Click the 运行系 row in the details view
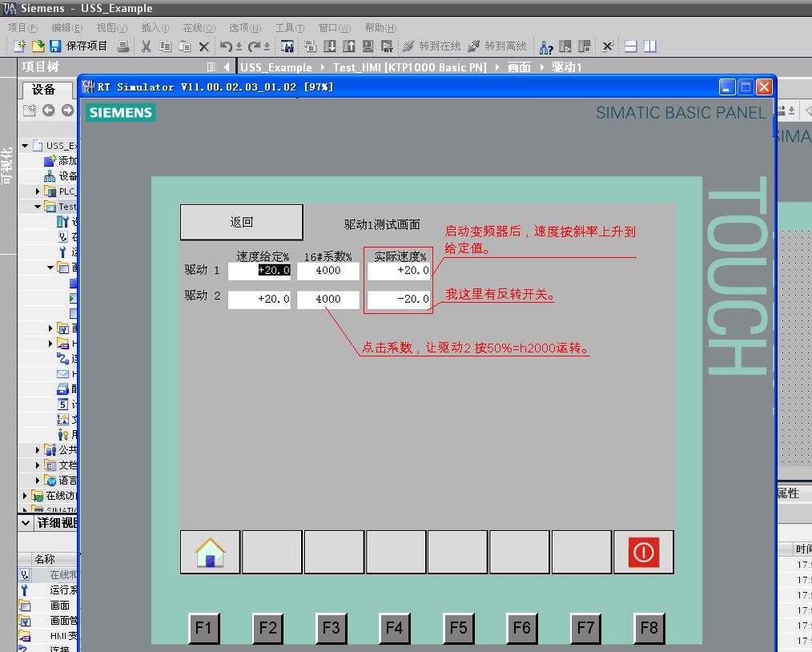The image size is (812, 652). pos(47,590)
